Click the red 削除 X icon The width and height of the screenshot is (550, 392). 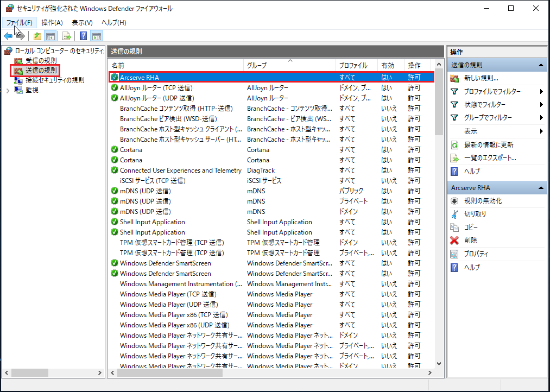[x=454, y=241]
